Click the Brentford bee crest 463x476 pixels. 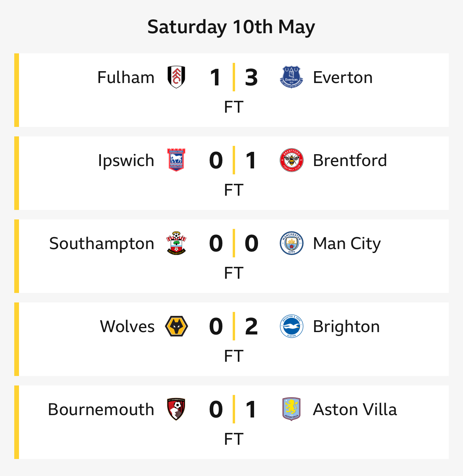(x=291, y=160)
